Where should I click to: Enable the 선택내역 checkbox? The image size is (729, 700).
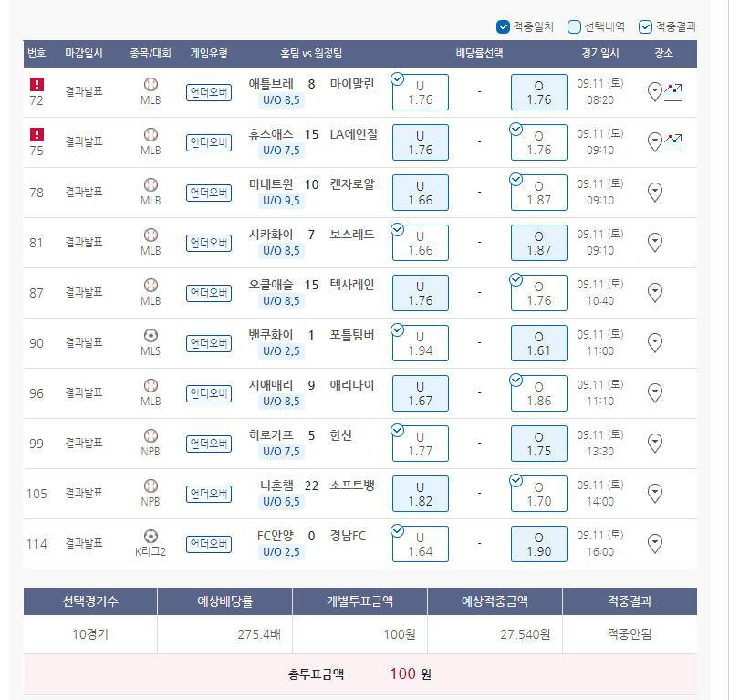click(x=574, y=26)
